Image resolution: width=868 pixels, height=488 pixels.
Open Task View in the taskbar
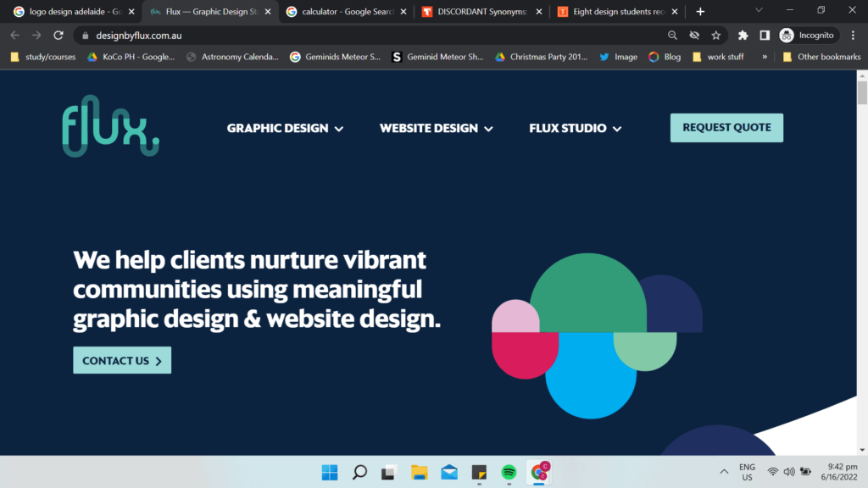389,472
